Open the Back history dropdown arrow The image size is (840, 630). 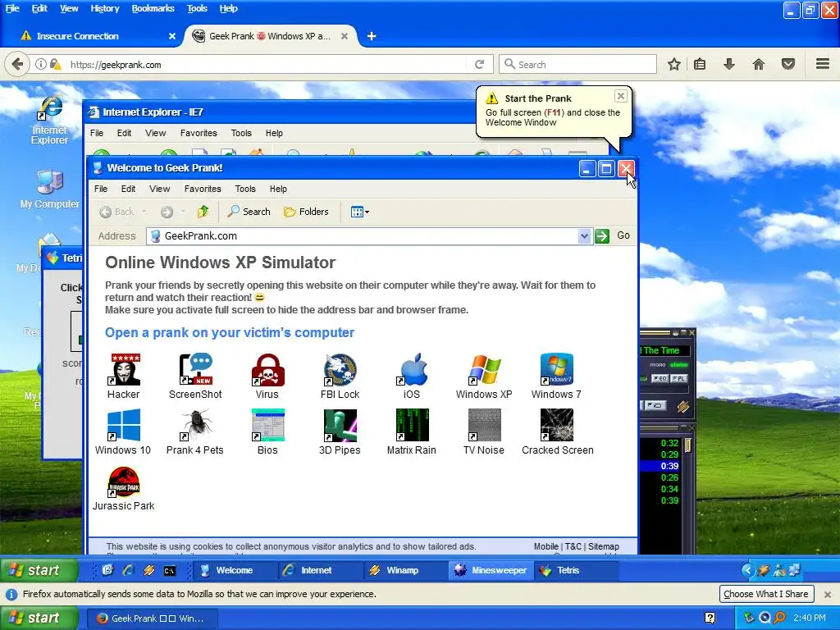point(144,212)
